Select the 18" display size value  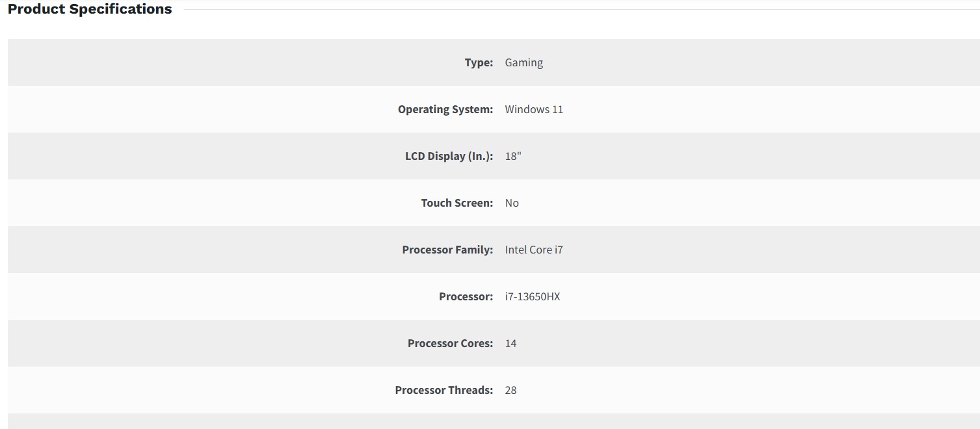[513, 156]
